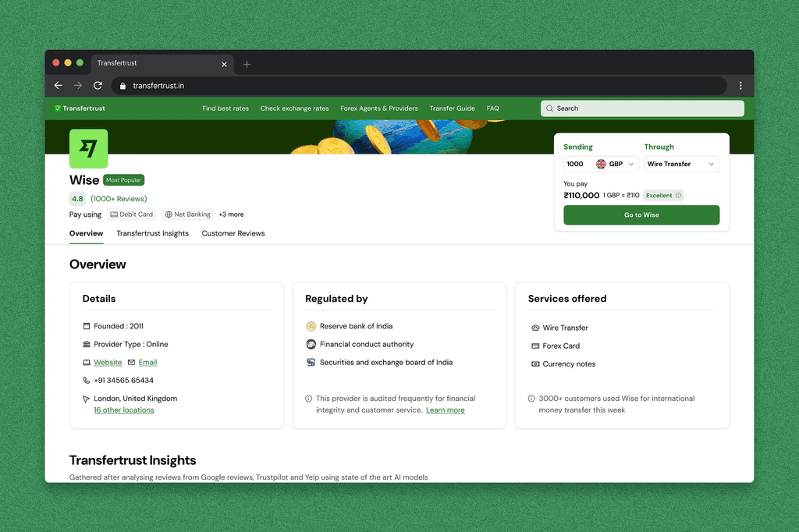Click into the Search field
This screenshot has height=532, width=799.
point(643,108)
